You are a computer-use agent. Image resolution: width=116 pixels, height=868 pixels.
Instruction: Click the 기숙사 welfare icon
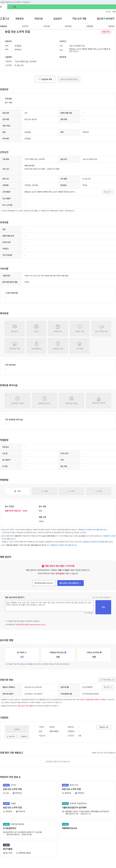pyautogui.click(x=36, y=329)
